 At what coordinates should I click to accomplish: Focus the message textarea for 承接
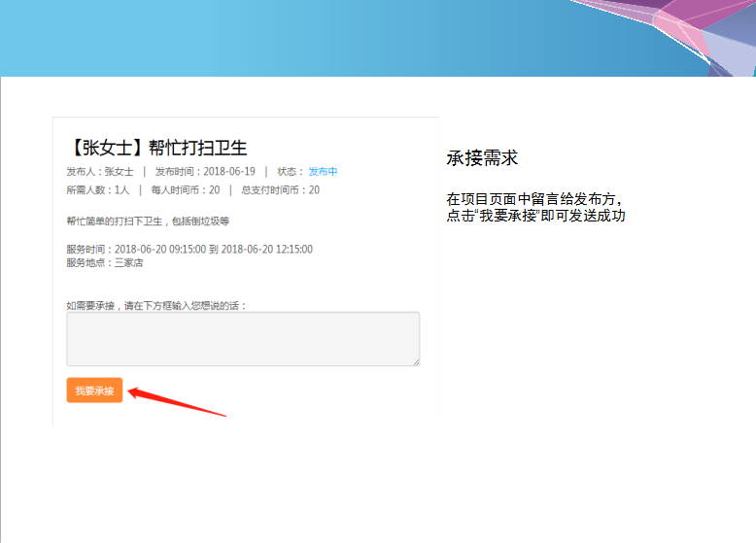pos(243,339)
